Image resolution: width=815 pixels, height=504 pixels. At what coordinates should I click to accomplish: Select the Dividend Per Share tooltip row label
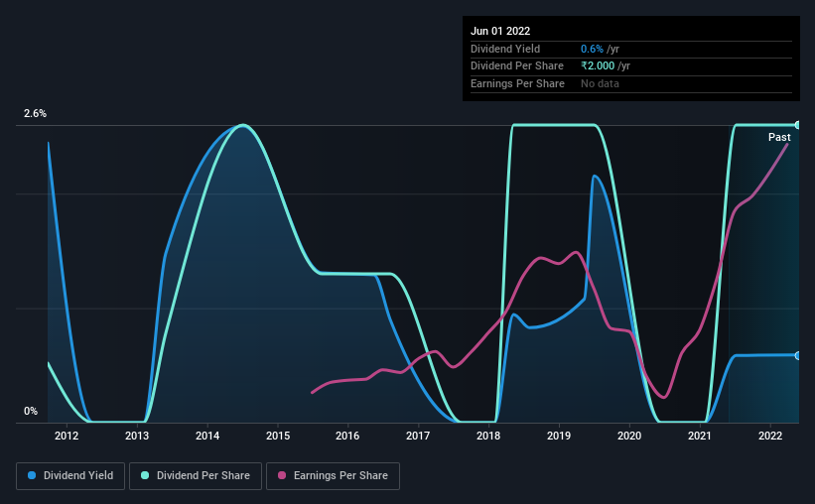point(516,66)
